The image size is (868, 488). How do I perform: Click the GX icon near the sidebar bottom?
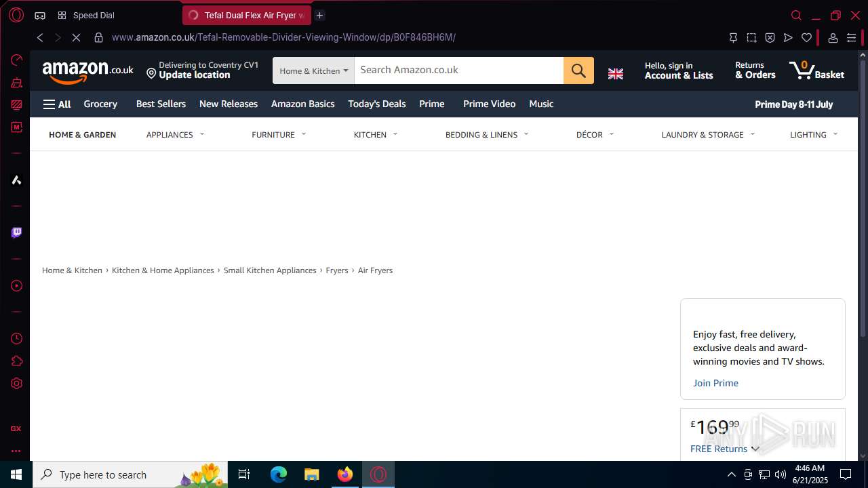point(16,428)
